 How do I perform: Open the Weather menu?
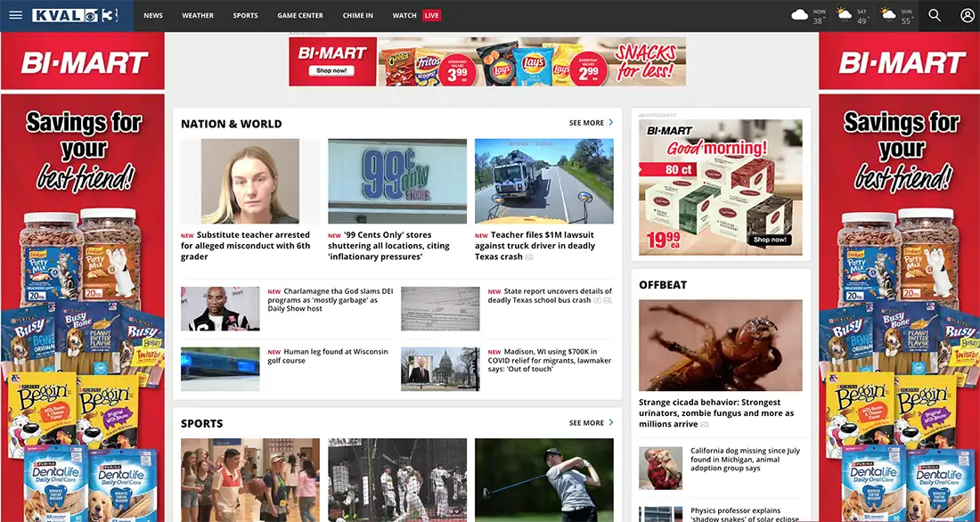[x=198, y=16]
